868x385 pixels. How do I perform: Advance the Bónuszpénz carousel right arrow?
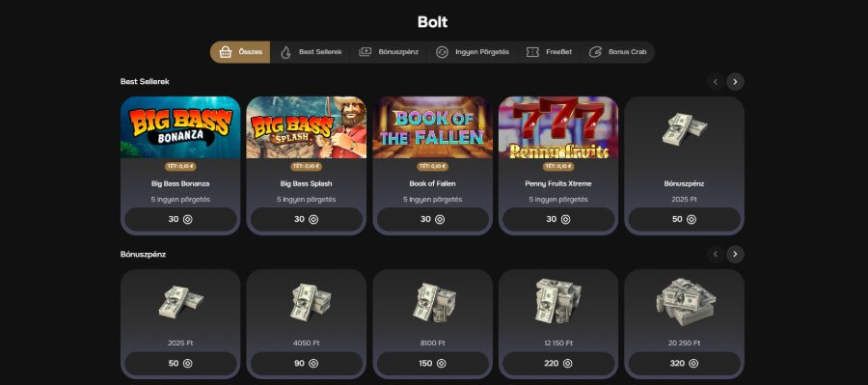coord(735,255)
